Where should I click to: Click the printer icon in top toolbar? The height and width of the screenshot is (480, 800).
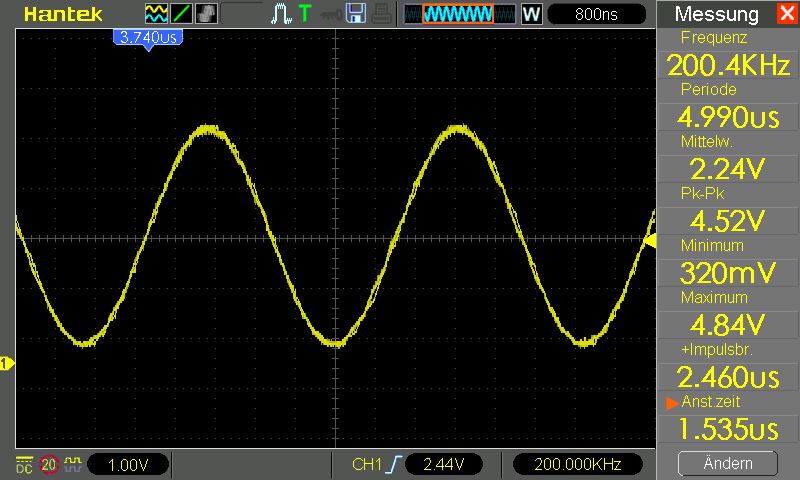coord(381,13)
